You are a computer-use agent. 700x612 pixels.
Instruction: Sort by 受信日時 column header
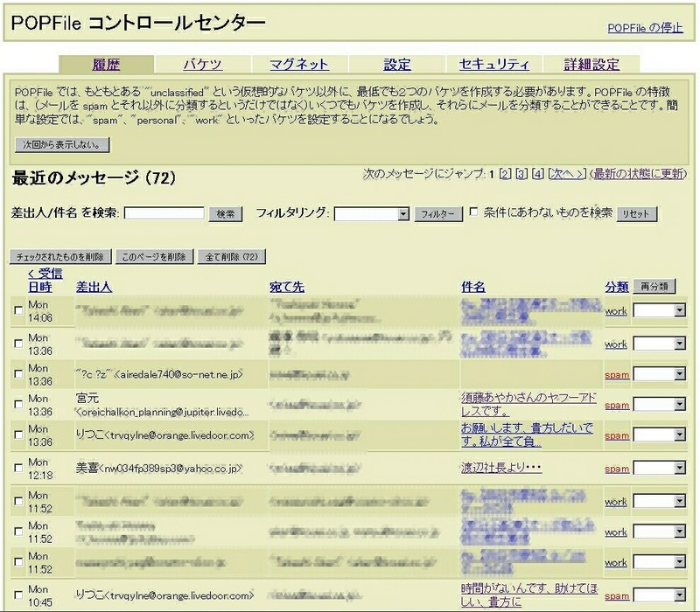coord(45,280)
